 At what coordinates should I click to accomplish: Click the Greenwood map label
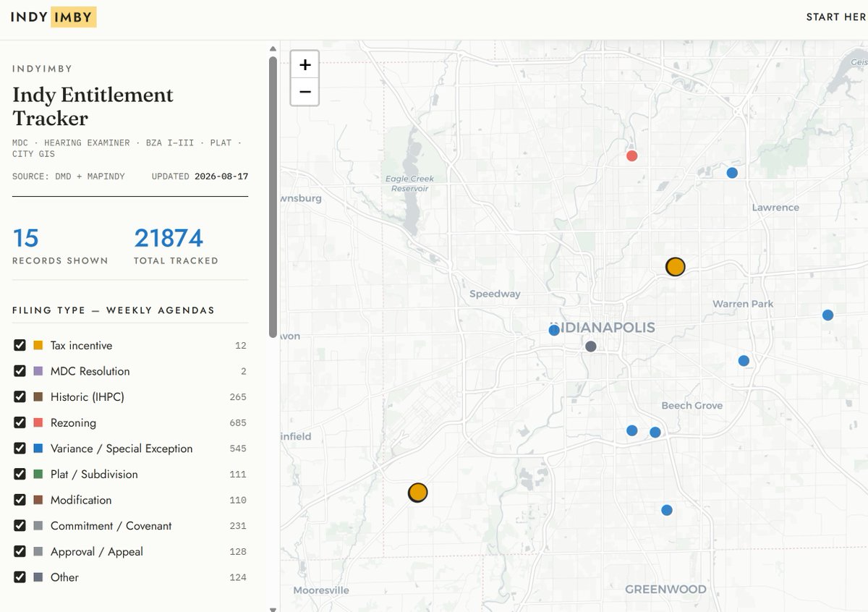[x=665, y=589]
